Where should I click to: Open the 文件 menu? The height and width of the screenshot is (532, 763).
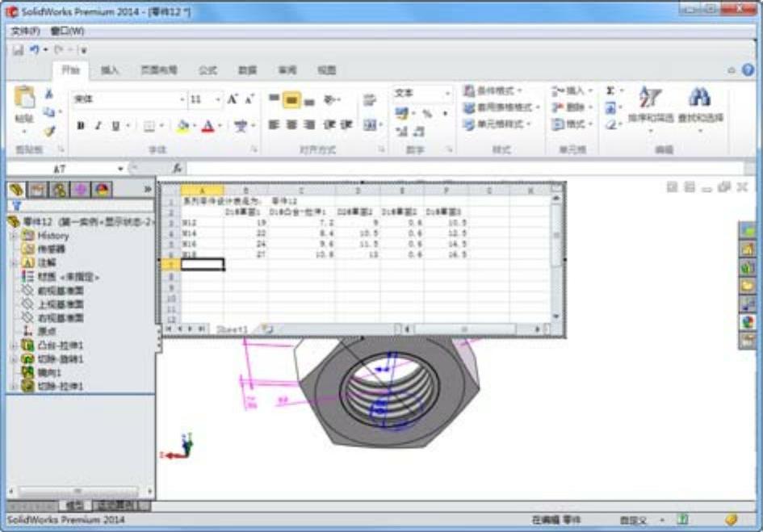25,31
